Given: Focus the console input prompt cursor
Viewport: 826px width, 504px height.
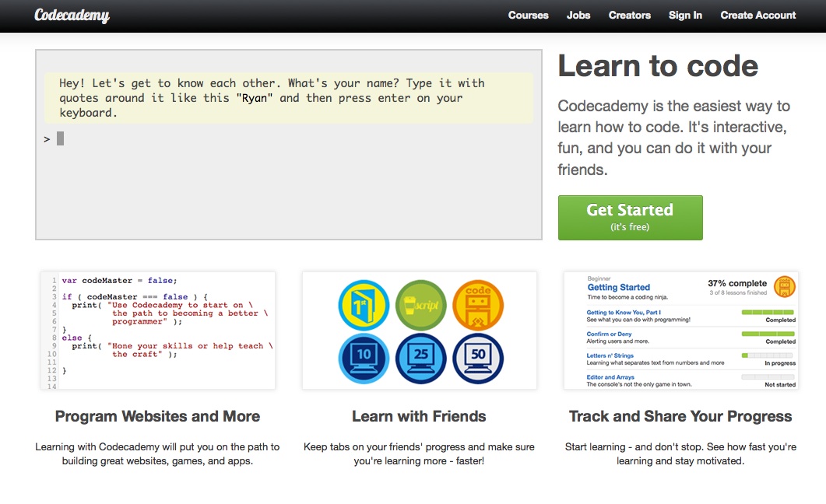Looking at the screenshot, I should (60, 139).
